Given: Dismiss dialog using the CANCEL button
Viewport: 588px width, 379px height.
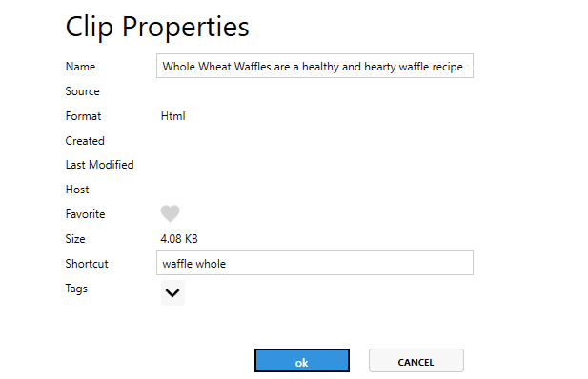Looking at the screenshot, I should pyautogui.click(x=416, y=361).
